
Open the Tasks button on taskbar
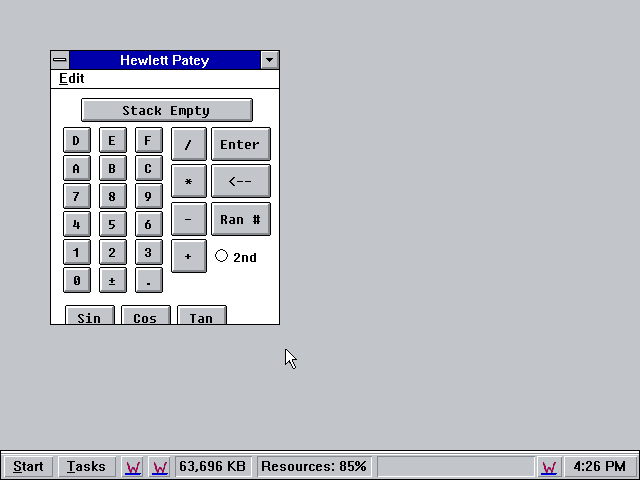87,466
